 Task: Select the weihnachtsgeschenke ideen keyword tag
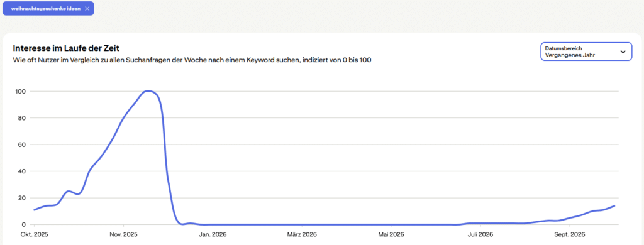point(48,9)
